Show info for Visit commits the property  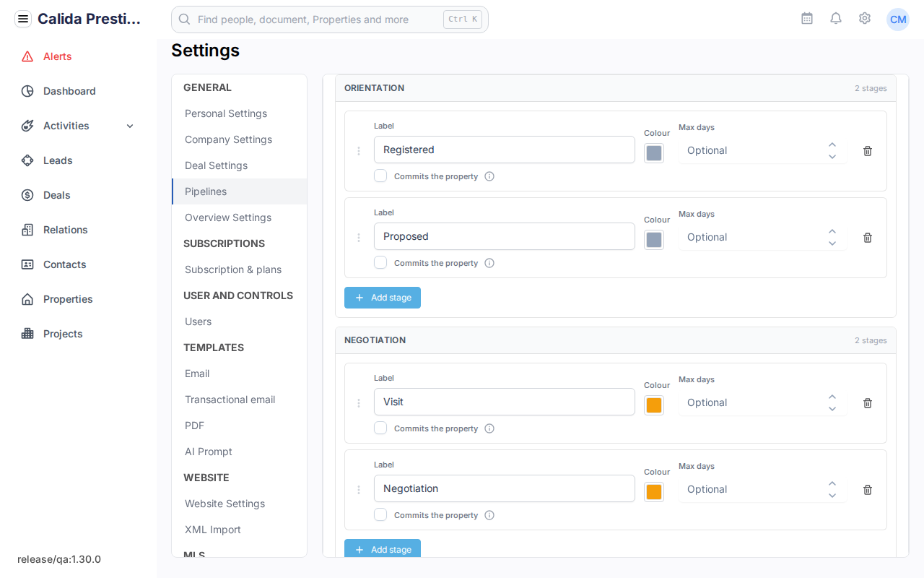(x=489, y=428)
